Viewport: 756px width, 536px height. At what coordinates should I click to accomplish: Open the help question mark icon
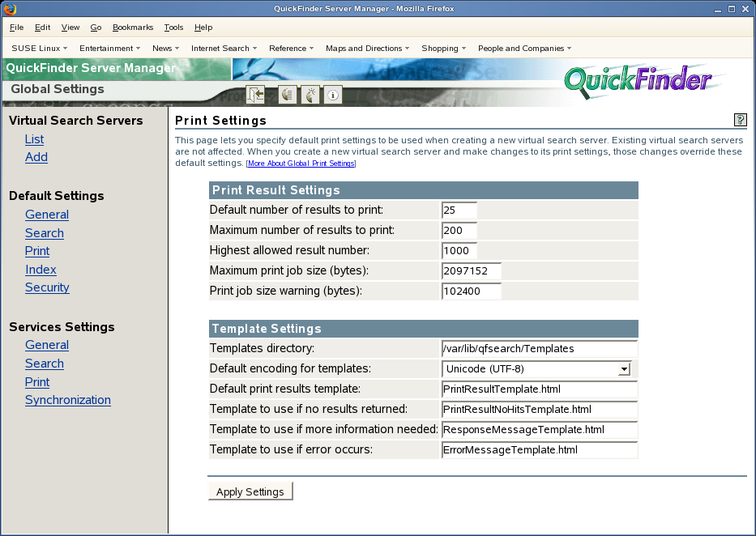(x=740, y=120)
